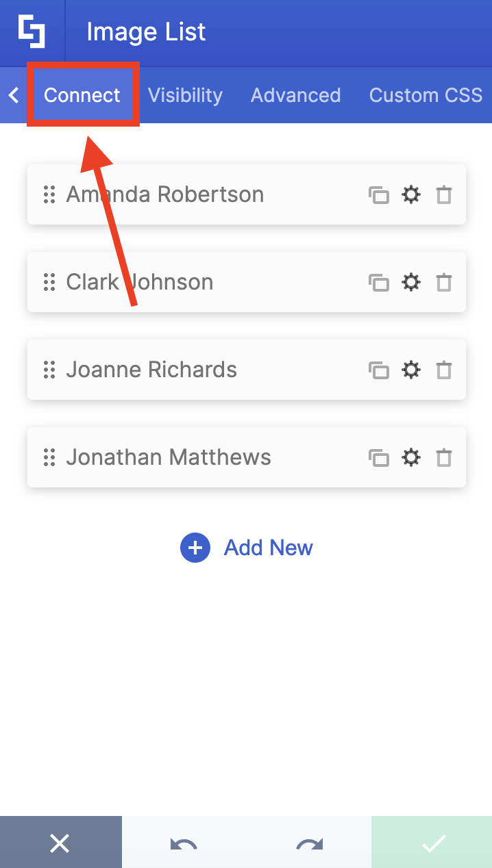The image size is (492, 868).
Task: Open settings for the Clark Johnson item
Action: click(411, 282)
